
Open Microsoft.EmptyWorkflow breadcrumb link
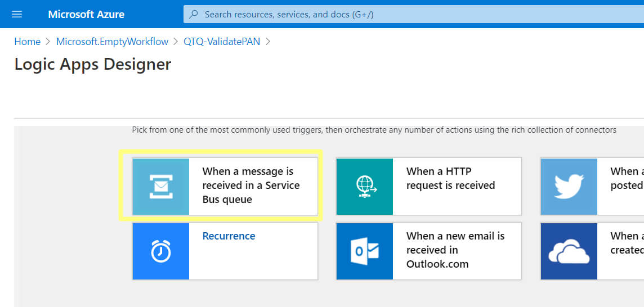(x=112, y=42)
